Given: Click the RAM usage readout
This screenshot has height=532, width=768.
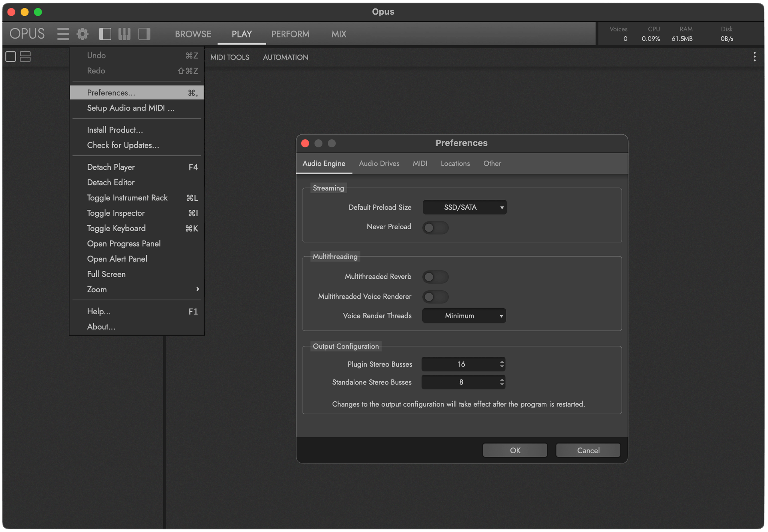Looking at the screenshot, I should click(682, 34).
